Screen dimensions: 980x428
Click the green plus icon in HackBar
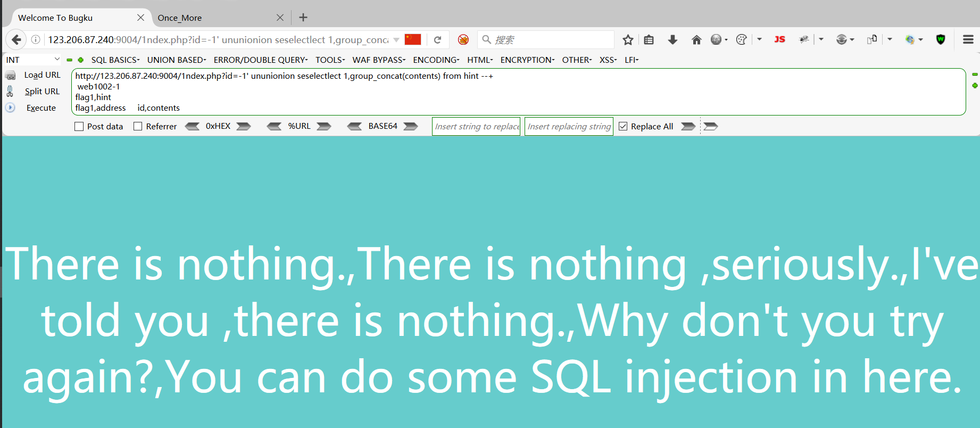tap(81, 60)
